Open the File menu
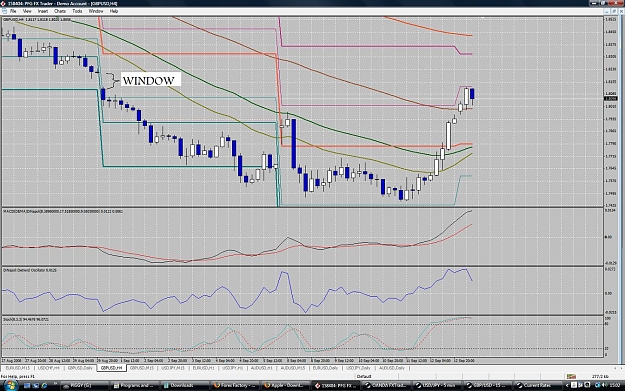The height and width of the screenshot is (391, 625). [13, 11]
